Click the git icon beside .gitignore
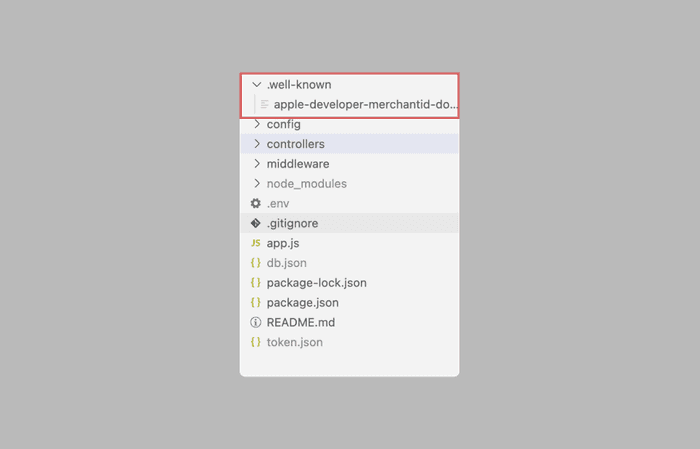Screen dimensions: 700x449 click(x=256, y=223)
